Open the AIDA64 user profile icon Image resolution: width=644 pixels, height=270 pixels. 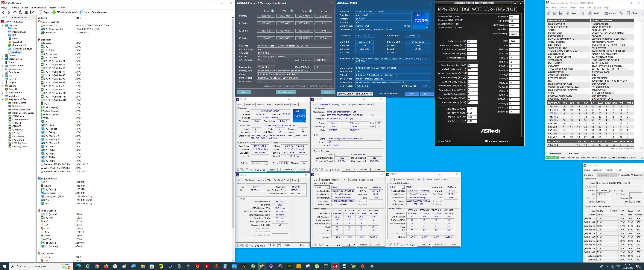pyautogui.click(x=26, y=12)
